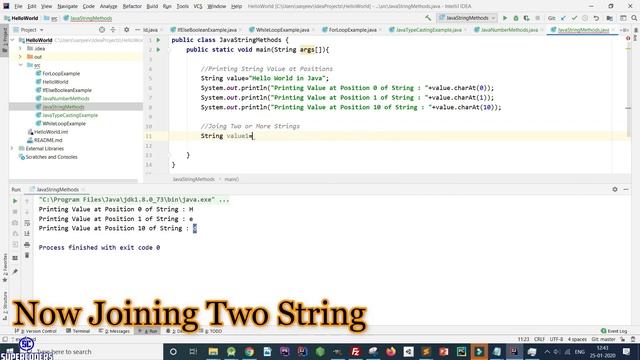Screen dimensions: 640x360
Task: Switch to the WhileLoopExample.java tab
Action: coord(282,30)
